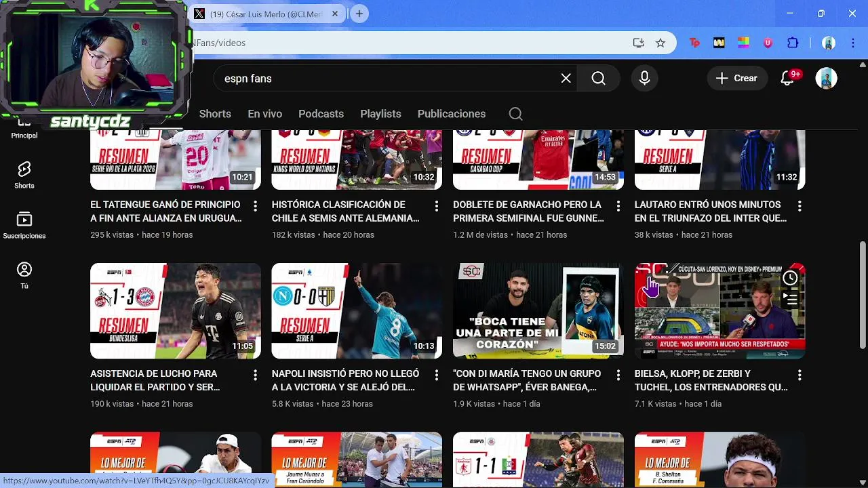Close the César Luis Merlo browser tab
The width and height of the screenshot is (868, 488).
pos(335,14)
